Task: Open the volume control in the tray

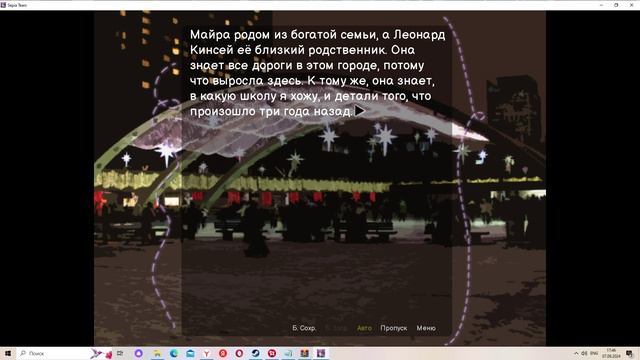Action: click(584, 353)
